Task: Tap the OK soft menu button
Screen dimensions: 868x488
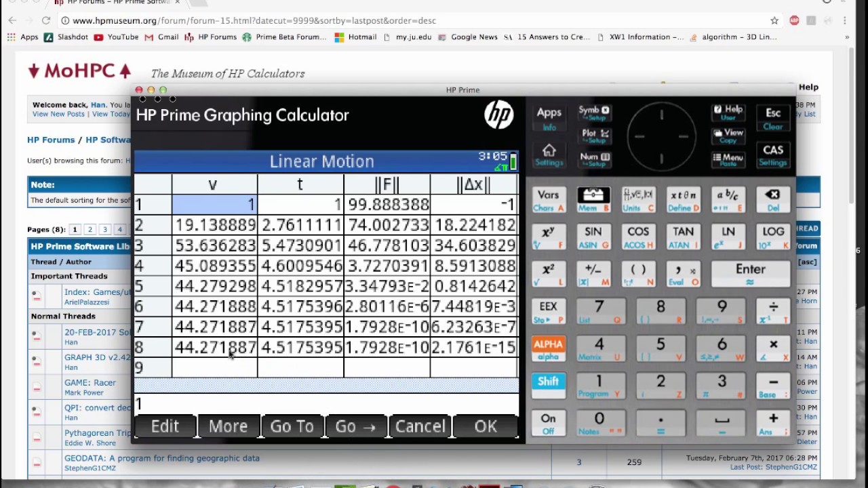Action: click(x=486, y=426)
